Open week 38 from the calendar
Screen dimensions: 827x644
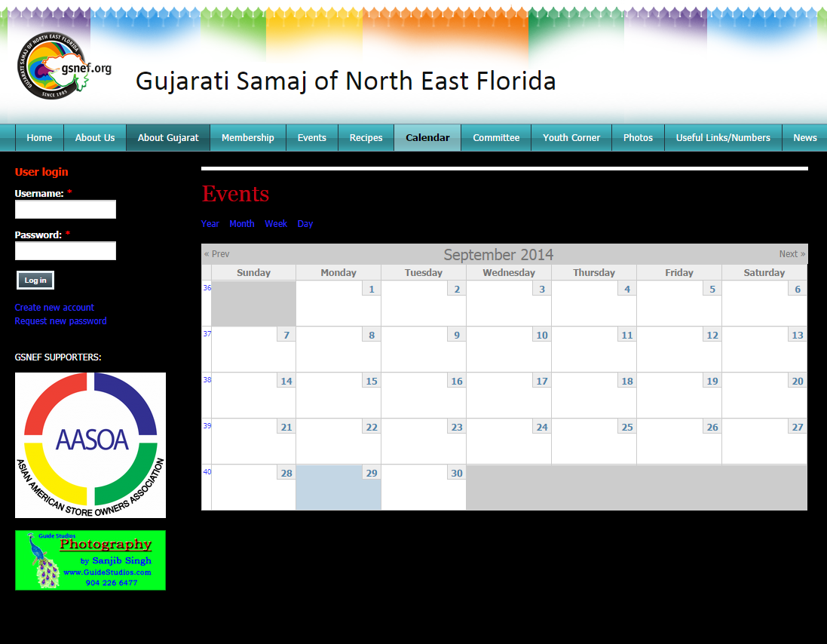(x=207, y=380)
